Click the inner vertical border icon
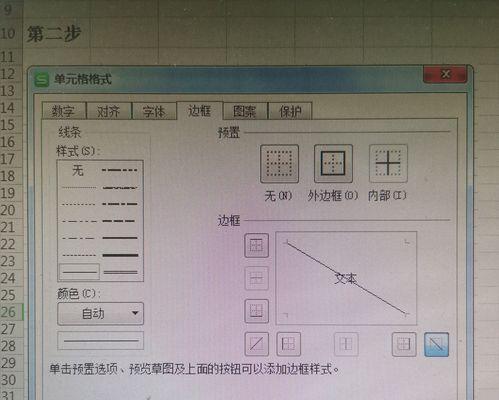The width and height of the screenshot is (499, 400). coord(346,344)
